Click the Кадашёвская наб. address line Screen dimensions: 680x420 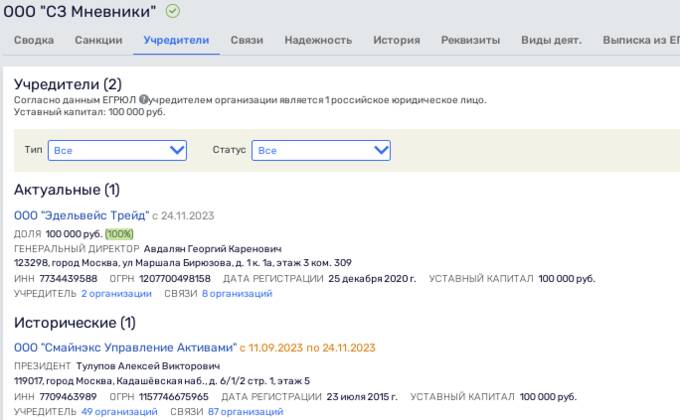[x=162, y=381]
